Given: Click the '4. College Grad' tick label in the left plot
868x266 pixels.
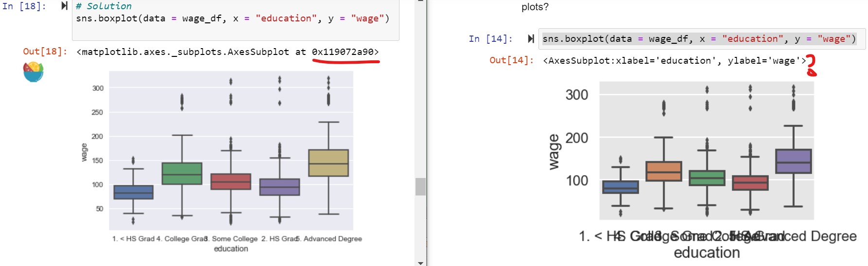Looking at the screenshot, I should pyautogui.click(x=182, y=239).
